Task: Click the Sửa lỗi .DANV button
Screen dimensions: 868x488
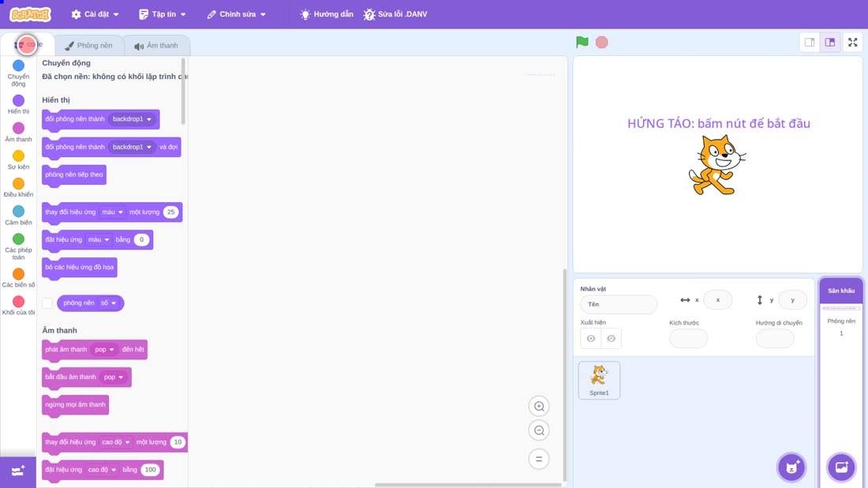Action: (x=395, y=14)
